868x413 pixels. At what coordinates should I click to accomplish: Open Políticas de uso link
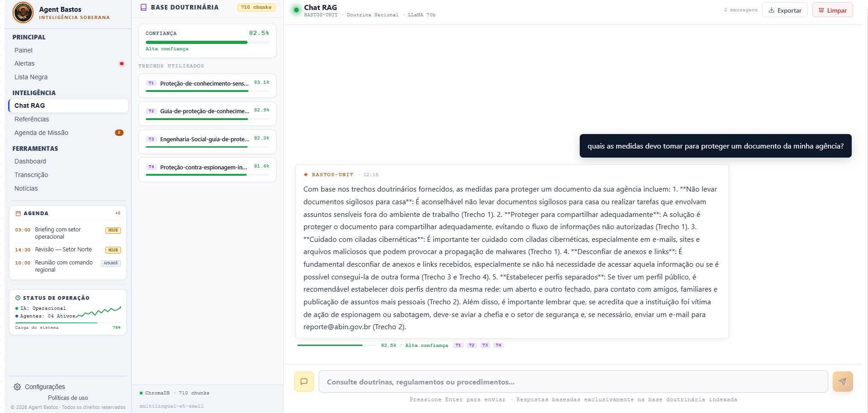pyautogui.click(x=68, y=398)
